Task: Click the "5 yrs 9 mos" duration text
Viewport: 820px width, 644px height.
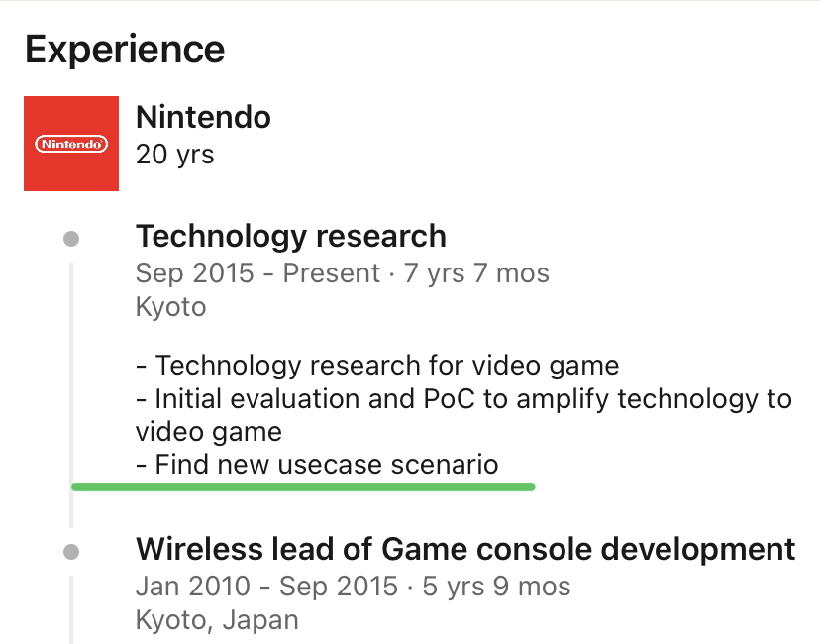Action: [x=496, y=587]
